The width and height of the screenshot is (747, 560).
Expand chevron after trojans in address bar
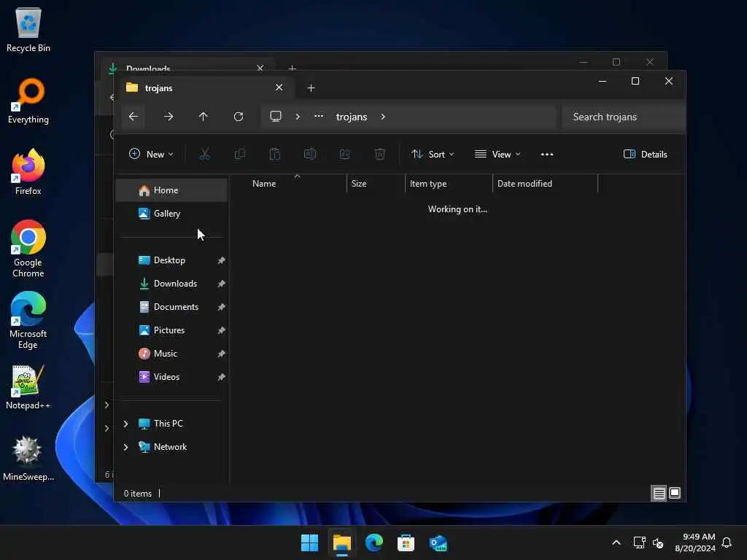[383, 117]
